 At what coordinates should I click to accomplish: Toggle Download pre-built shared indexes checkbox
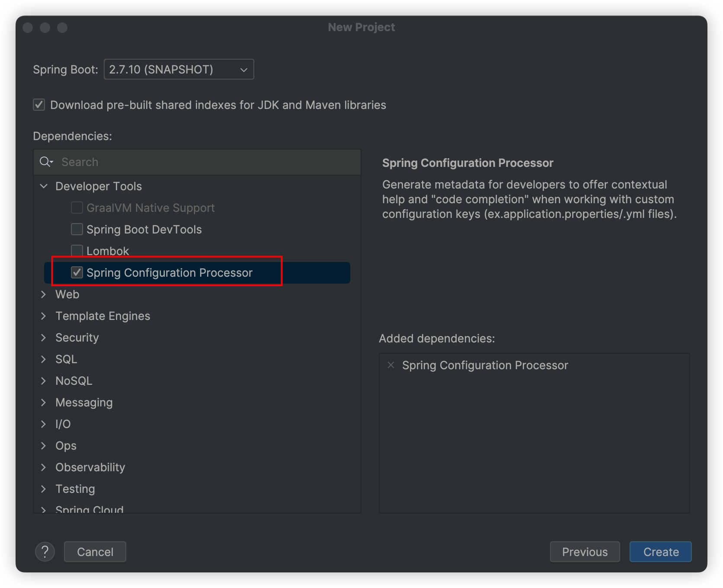(x=39, y=105)
